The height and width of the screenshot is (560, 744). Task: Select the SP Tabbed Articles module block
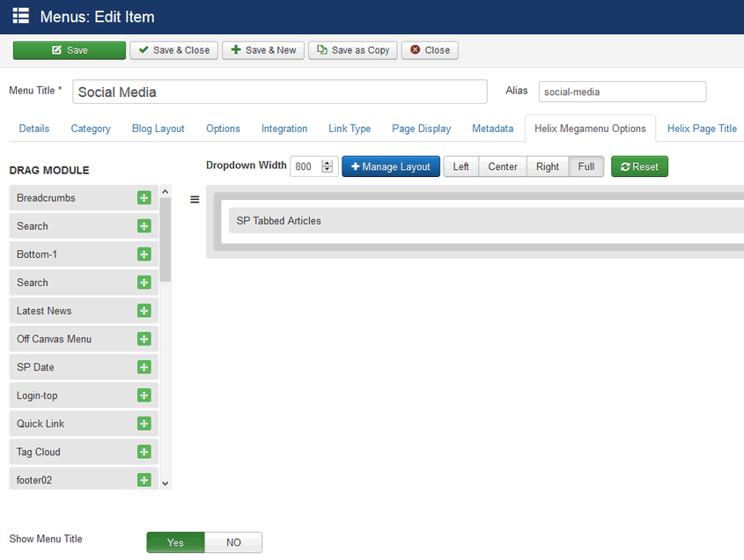pyautogui.click(x=486, y=221)
